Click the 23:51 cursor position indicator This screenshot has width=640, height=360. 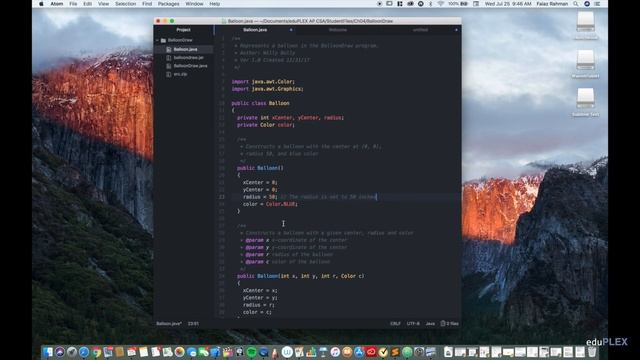coord(193,324)
